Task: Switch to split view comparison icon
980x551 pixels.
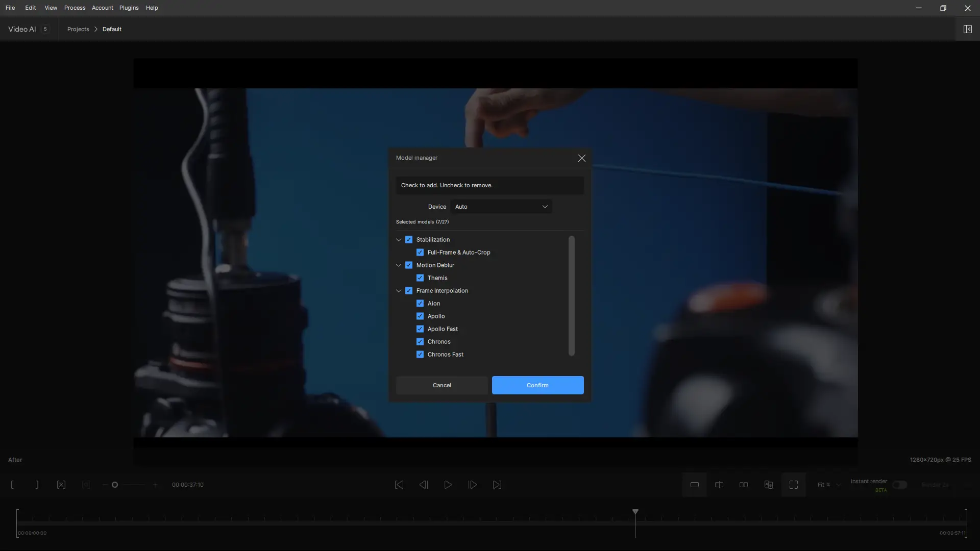Action: [x=719, y=485]
